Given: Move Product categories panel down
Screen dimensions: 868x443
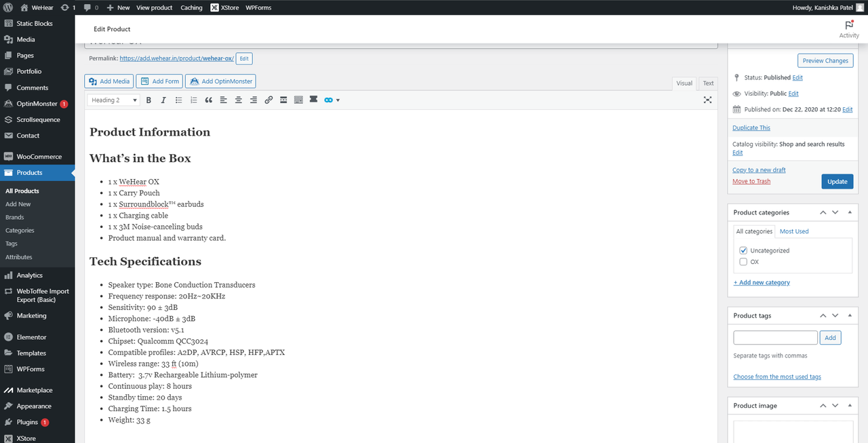Looking at the screenshot, I should click(835, 212).
